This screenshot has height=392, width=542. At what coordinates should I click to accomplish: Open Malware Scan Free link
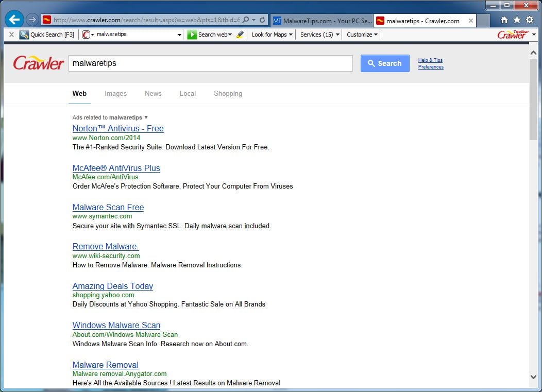(108, 207)
